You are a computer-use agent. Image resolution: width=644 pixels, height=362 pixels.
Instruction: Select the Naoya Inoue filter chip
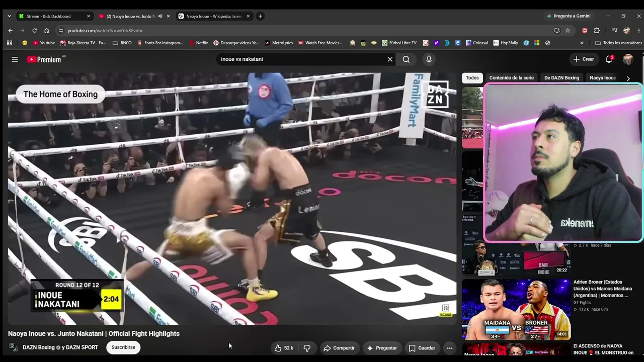(603, 78)
